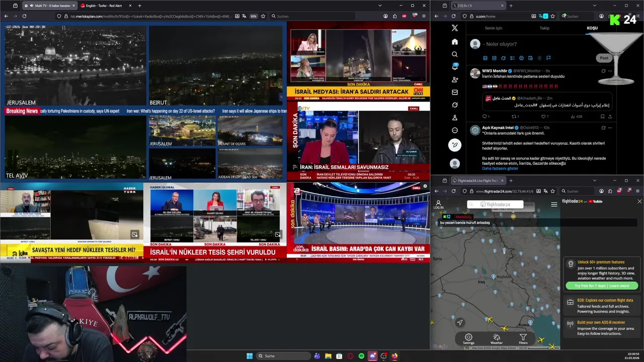Open Flightradar24 Settings
Screen dimensions: 644x362
click(468, 339)
